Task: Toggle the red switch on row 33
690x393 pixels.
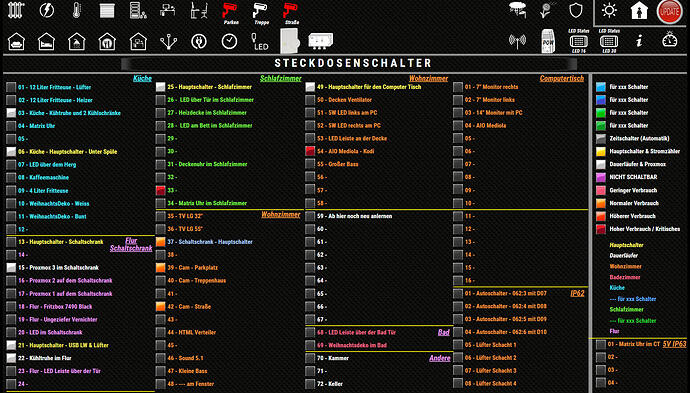Action: [161, 190]
